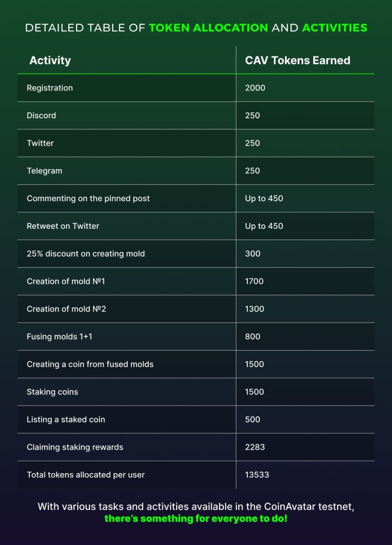Viewport: 392px width, 545px height.
Task: Click the 2283 staking rewards value
Action: (x=255, y=448)
